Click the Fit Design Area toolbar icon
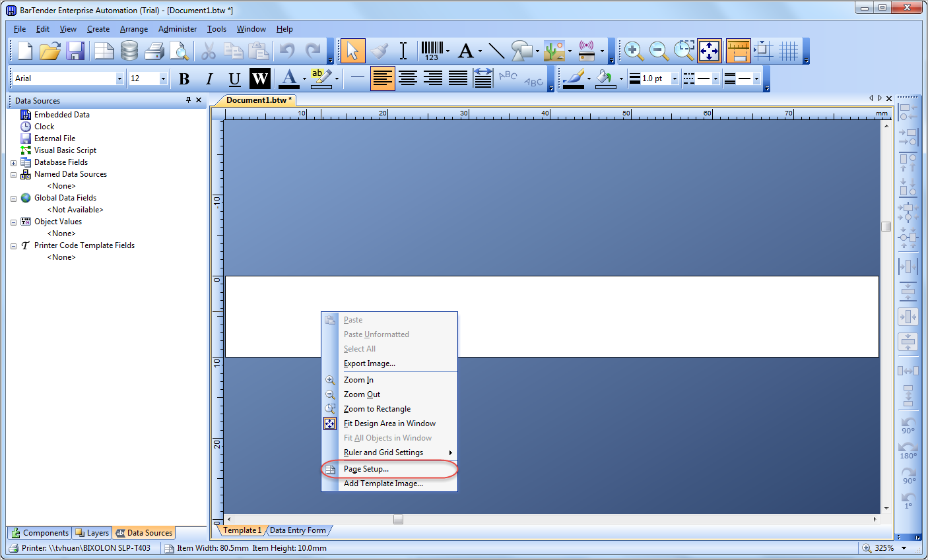 tap(710, 51)
